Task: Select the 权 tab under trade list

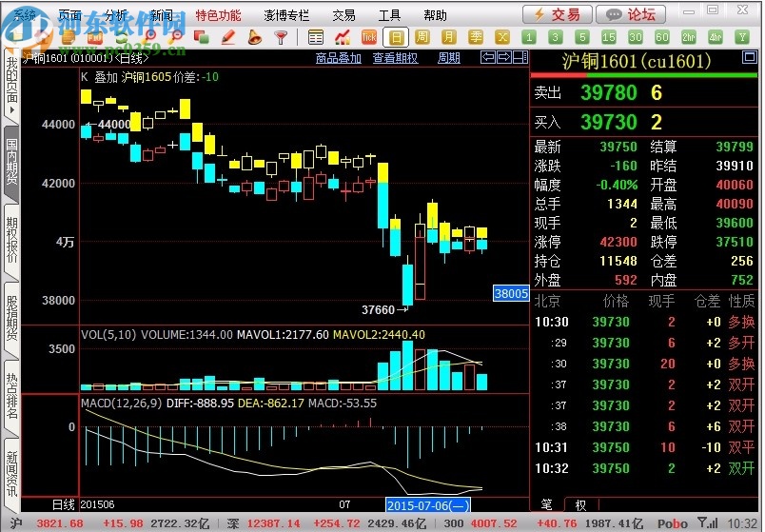Action: click(580, 504)
